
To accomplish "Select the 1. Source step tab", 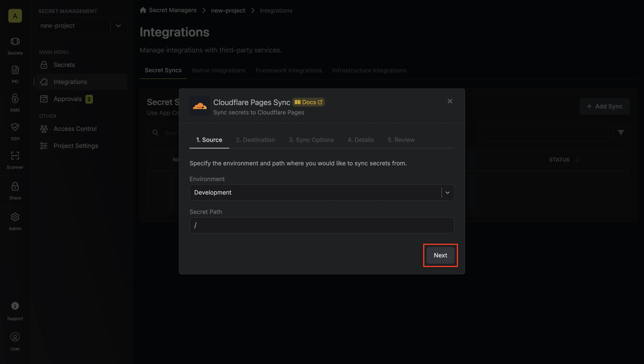I will (209, 140).
